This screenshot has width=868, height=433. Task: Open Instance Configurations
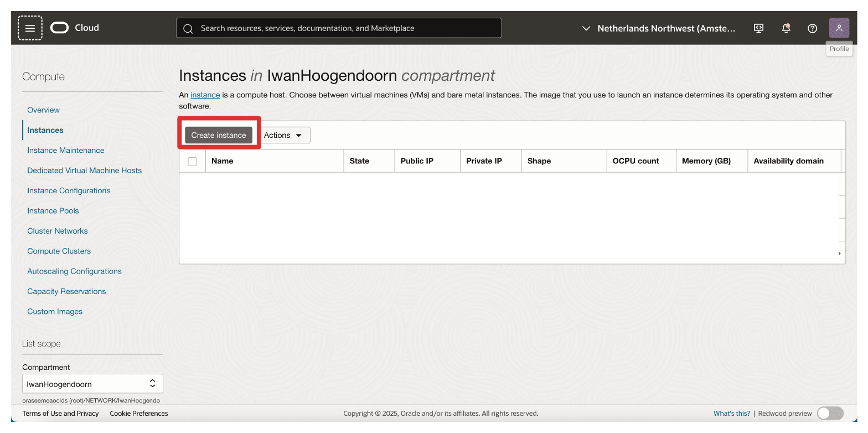pyautogui.click(x=69, y=190)
